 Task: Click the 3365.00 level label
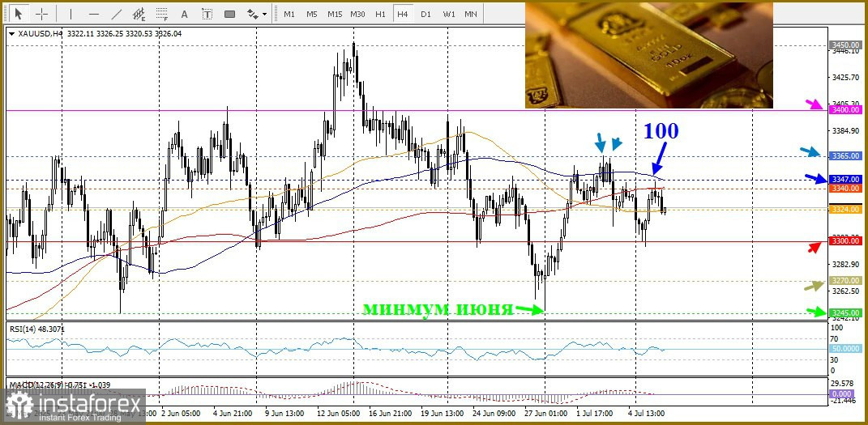coord(844,156)
